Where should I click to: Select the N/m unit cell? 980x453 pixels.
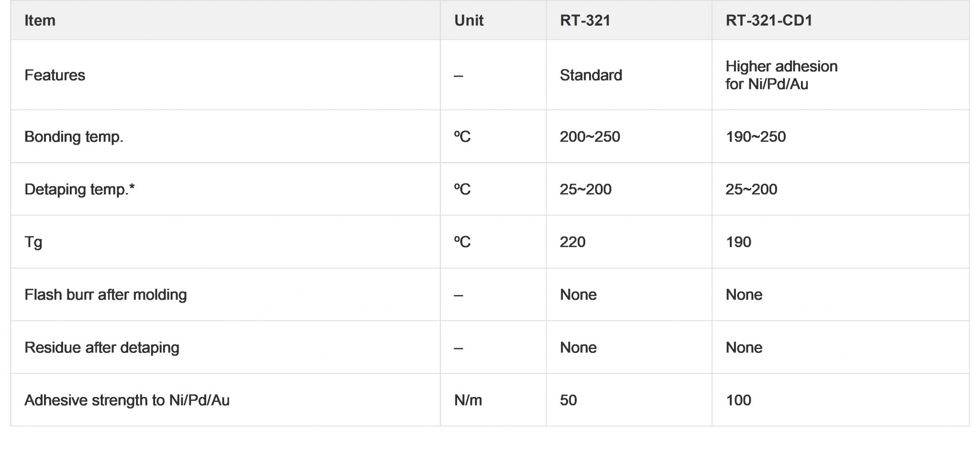coord(468,400)
